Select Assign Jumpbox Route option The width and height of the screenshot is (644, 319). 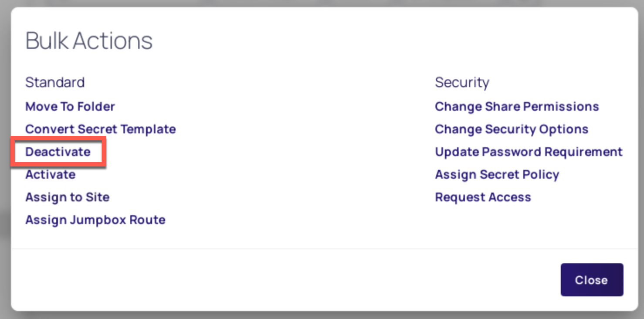(95, 220)
